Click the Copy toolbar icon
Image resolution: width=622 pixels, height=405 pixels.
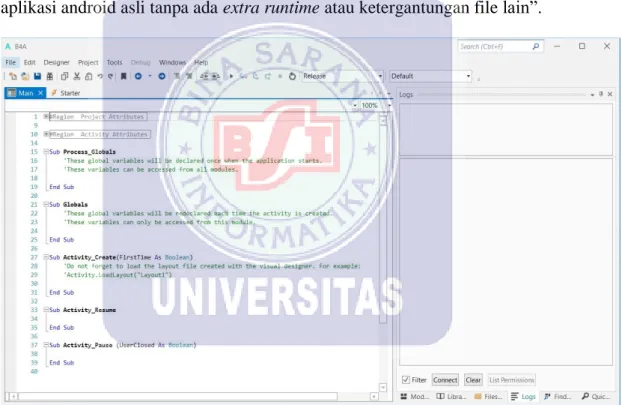click(64, 76)
